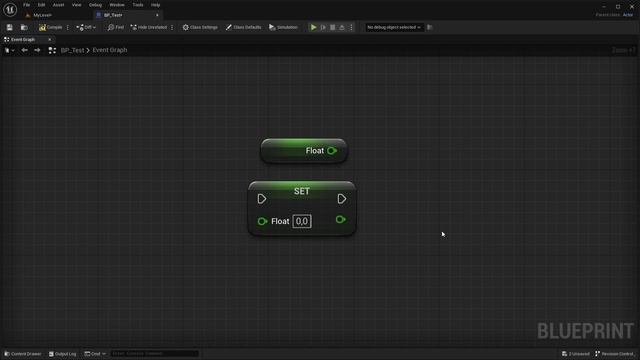Open the Window menu
This screenshot has width=640, height=360.
(x=117, y=5)
